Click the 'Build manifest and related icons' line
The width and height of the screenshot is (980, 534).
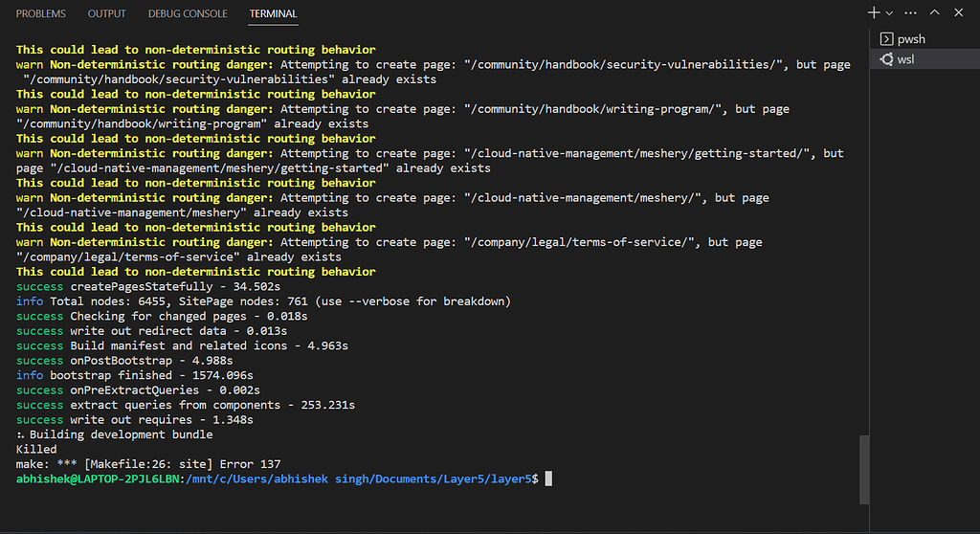point(182,345)
